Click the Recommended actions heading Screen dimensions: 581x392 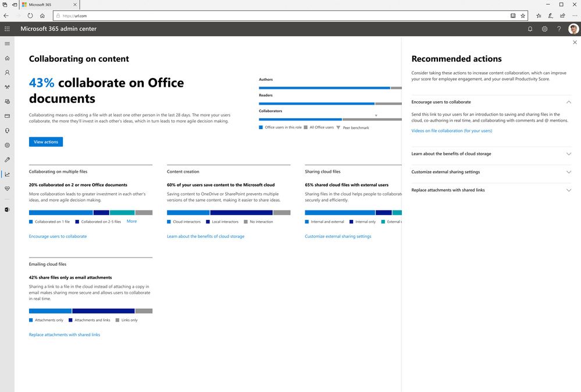click(457, 59)
